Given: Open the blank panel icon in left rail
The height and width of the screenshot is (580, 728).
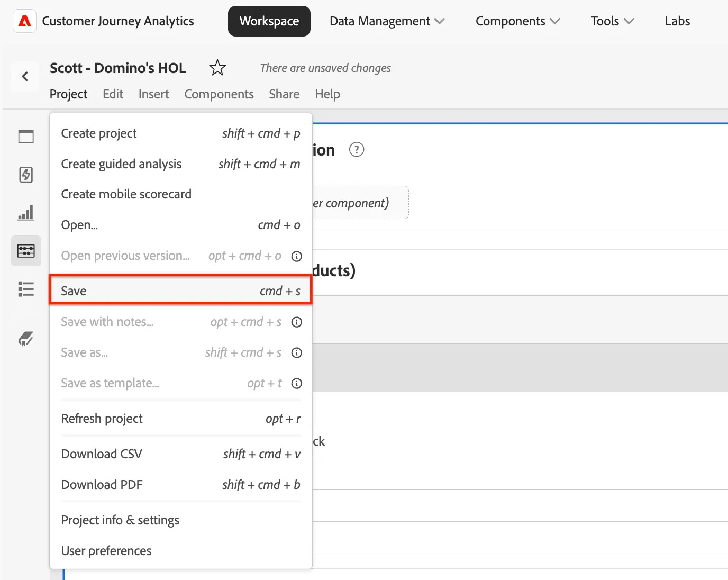Looking at the screenshot, I should click(x=26, y=137).
